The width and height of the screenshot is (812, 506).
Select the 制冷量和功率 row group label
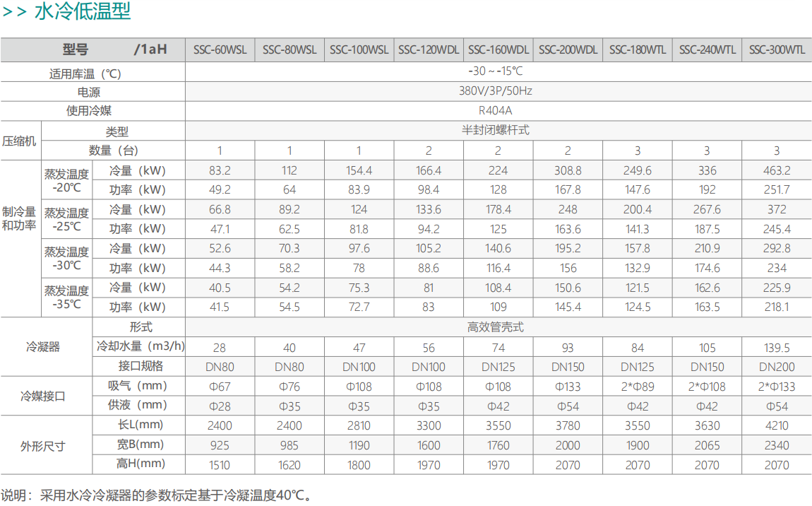(20, 219)
